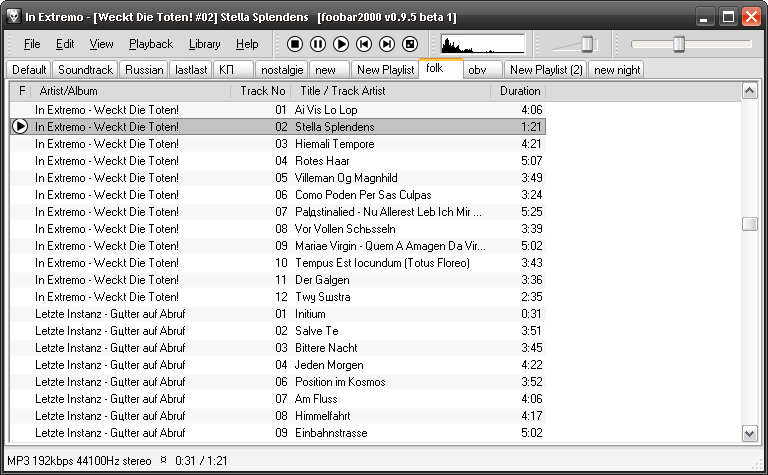Viewport: 768px width, 475px height.
Task: Select the folk playlist tab
Action: [441, 69]
